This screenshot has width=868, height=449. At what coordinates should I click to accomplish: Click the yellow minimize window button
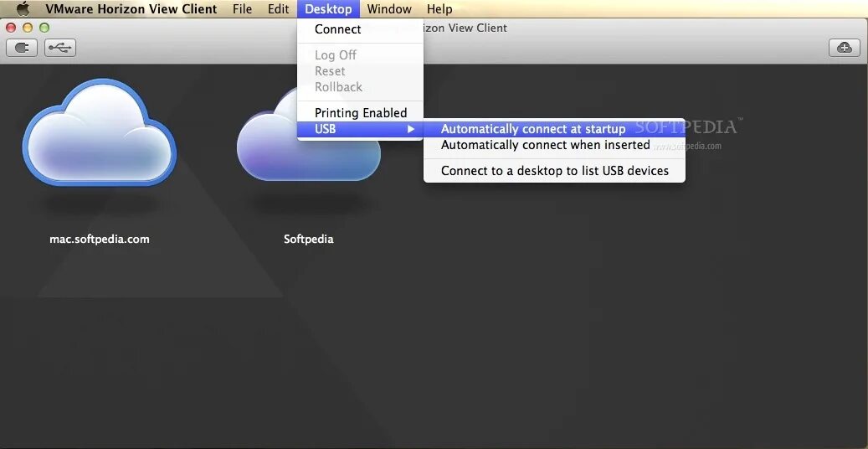click(28, 28)
